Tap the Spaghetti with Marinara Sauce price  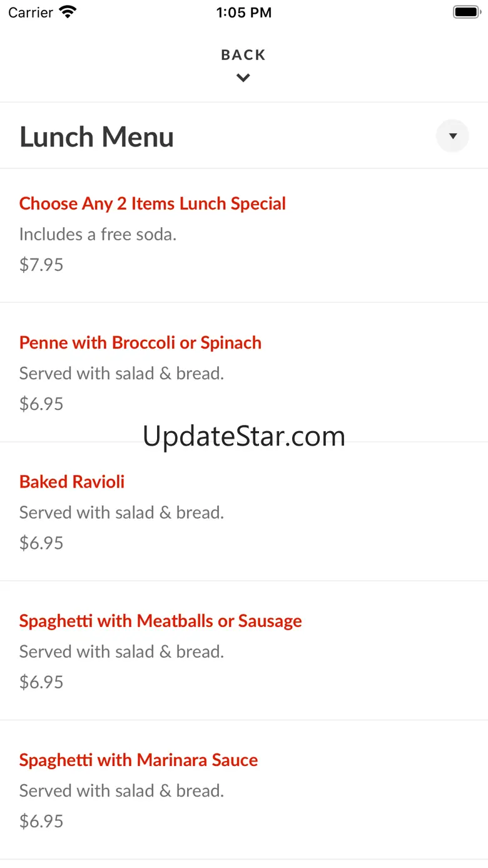(x=41, y=820)
